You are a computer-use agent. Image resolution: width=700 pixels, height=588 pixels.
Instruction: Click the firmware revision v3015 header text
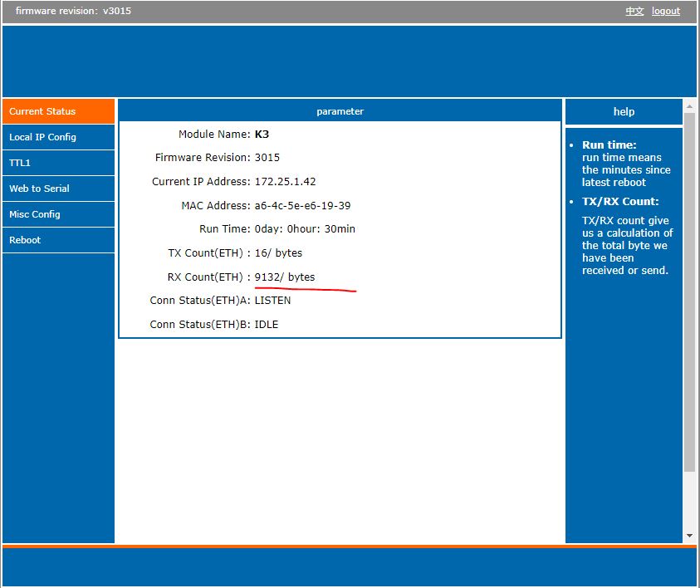pos(73,11)
